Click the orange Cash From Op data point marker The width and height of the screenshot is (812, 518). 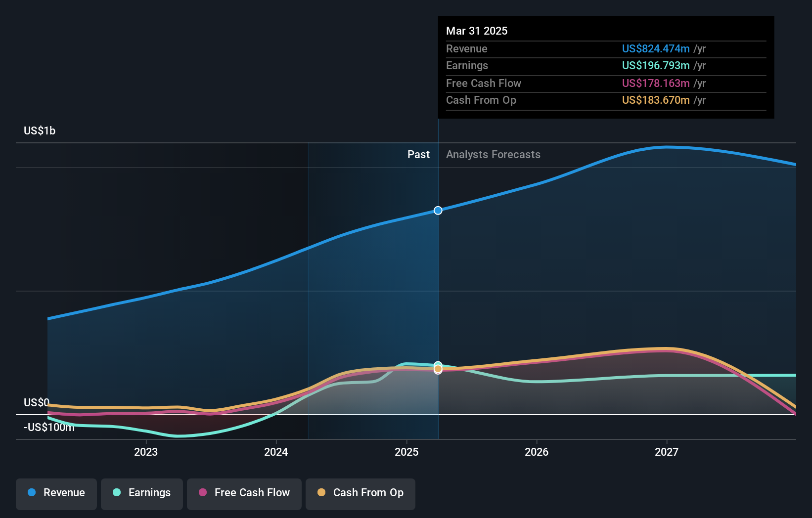[x=438, y=369]
